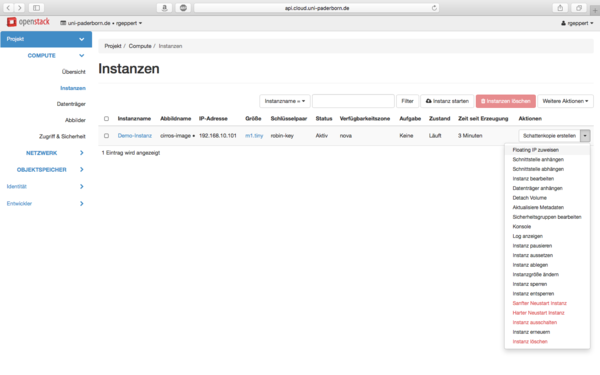Choose Instanz pausieren from the menu
The width and height of the screenshot is (600, 375).
coord(548,246)
